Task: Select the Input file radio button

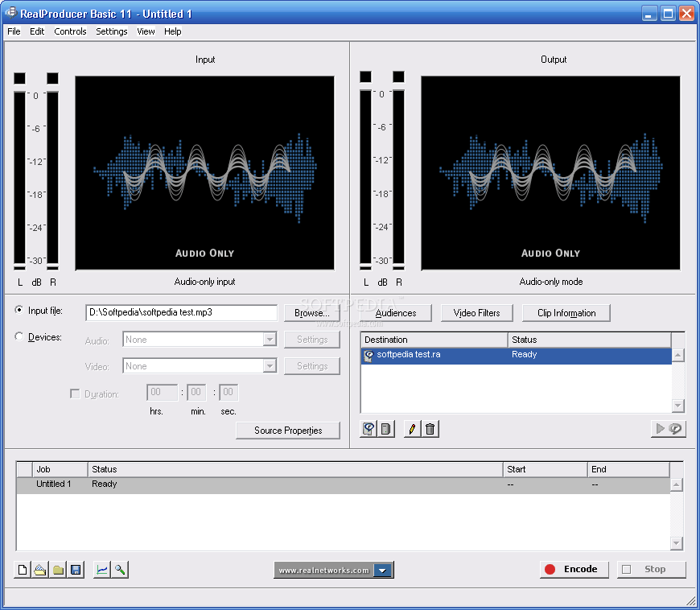Action: 19,310
